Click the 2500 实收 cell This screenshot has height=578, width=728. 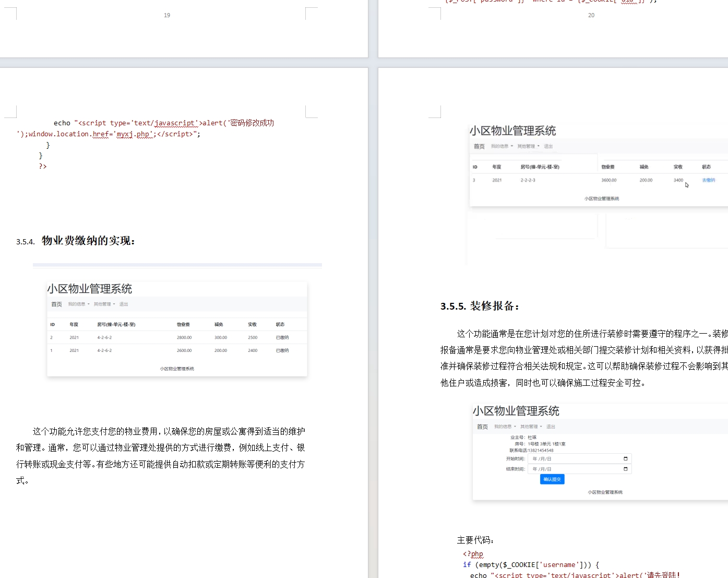pyautogui.click(x=253, y=337)
